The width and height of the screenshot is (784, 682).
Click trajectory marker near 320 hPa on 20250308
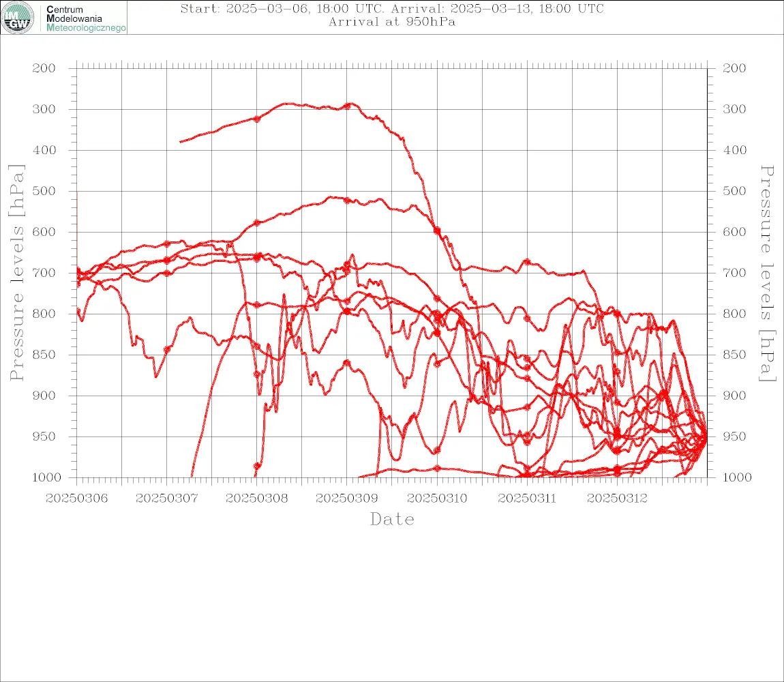coord(257,119)
